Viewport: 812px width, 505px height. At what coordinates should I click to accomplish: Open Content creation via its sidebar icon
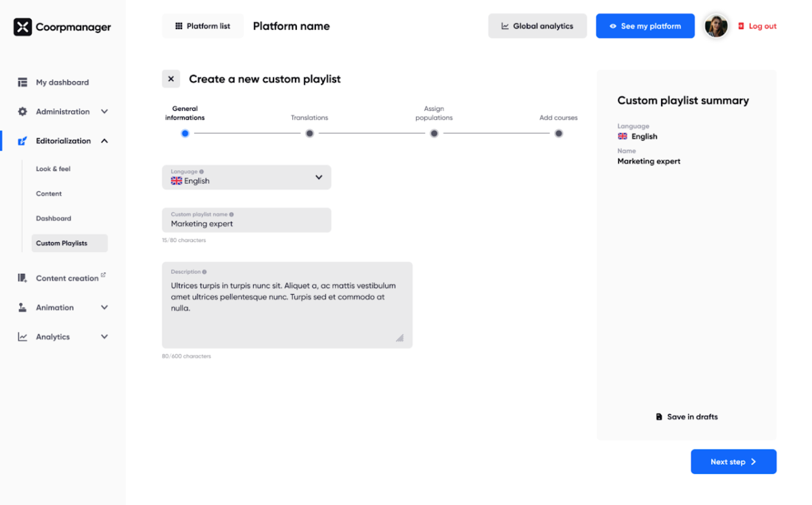click(22, 278)
